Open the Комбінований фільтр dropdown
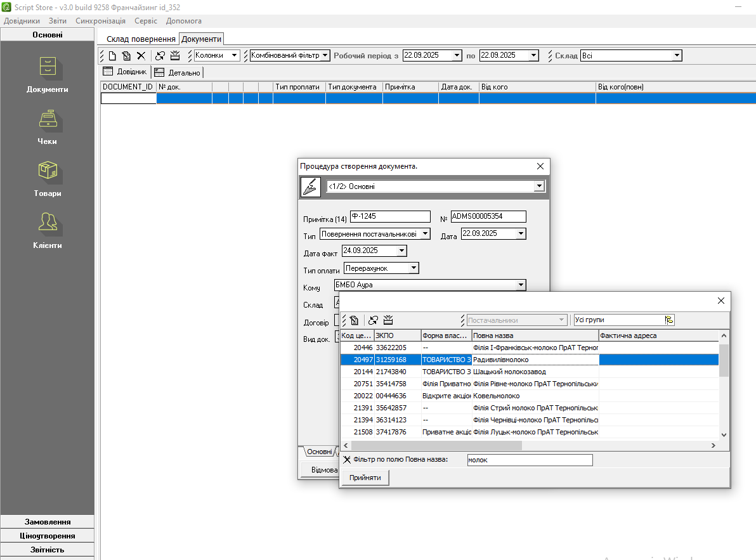Image resolution: width=756 pixels, height=560 pixels. point(325,56)
